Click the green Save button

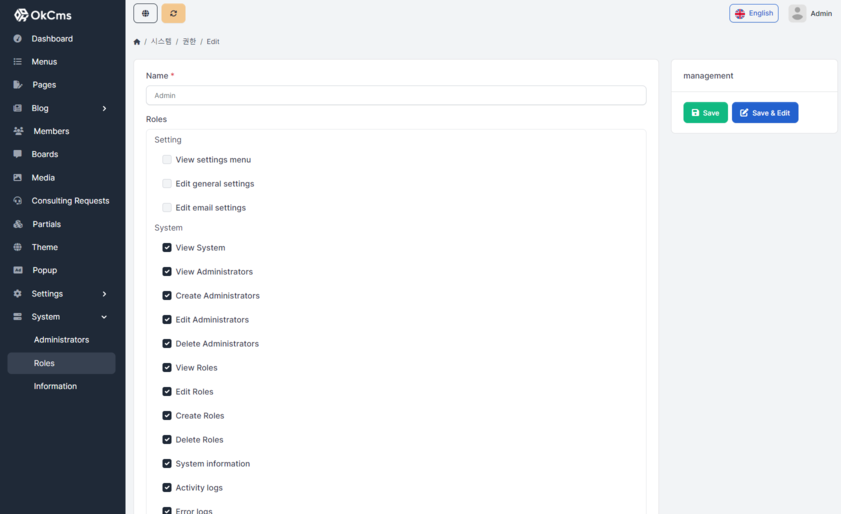coord(705,113)
